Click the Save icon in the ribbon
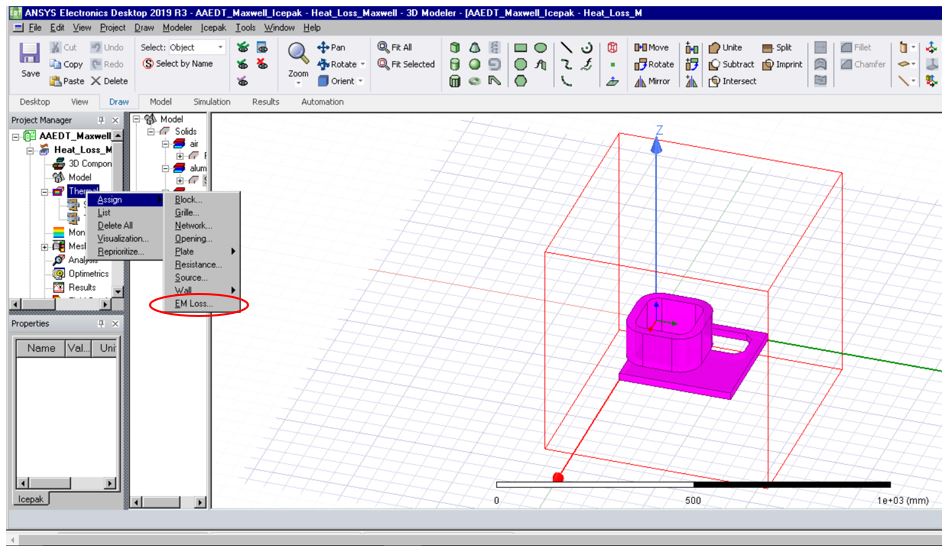 (30, 54)
